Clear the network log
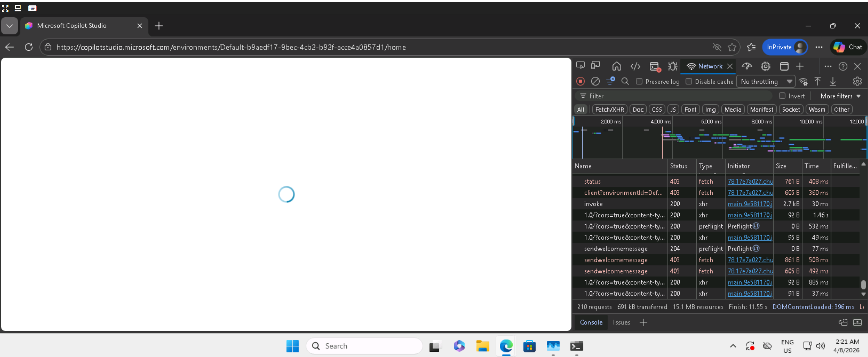 (595, 81)
